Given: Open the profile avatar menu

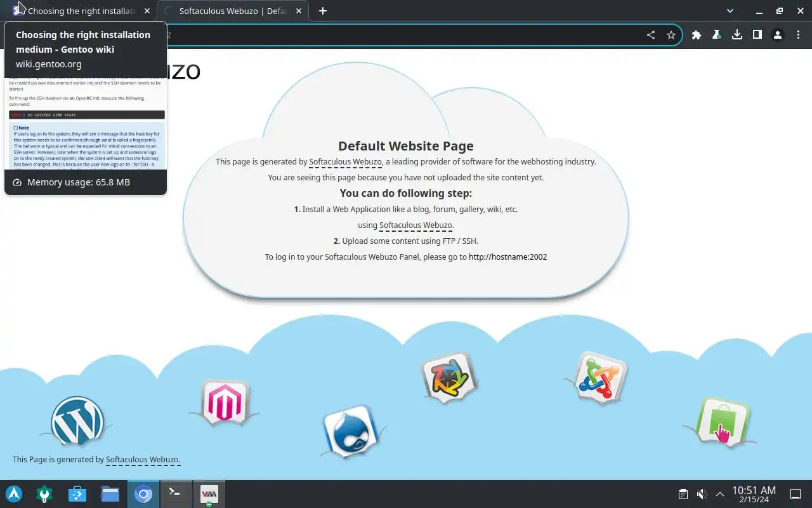Looking at the screenshot, I should click(x=778, y=35).
